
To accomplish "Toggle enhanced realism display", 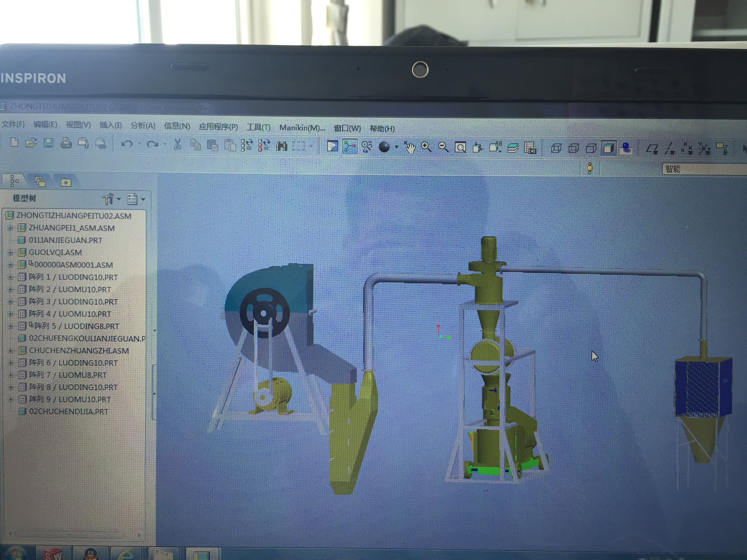I will tap(626, 148).
